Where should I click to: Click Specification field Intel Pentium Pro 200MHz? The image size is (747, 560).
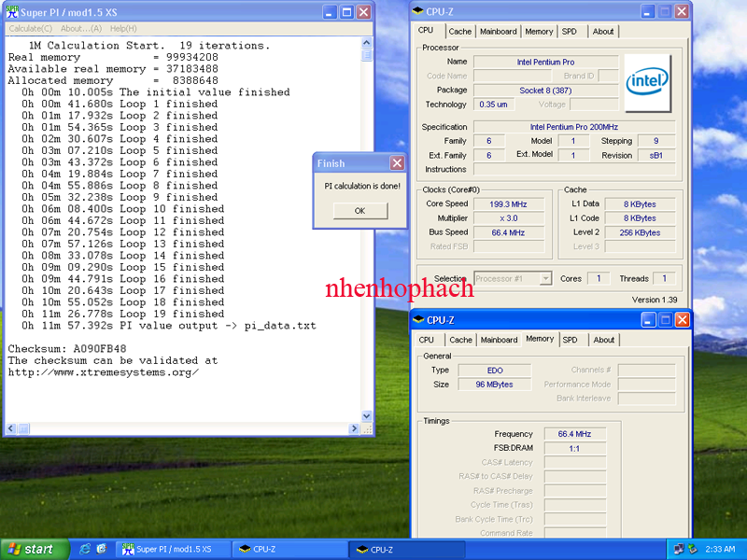pos(574,127)
